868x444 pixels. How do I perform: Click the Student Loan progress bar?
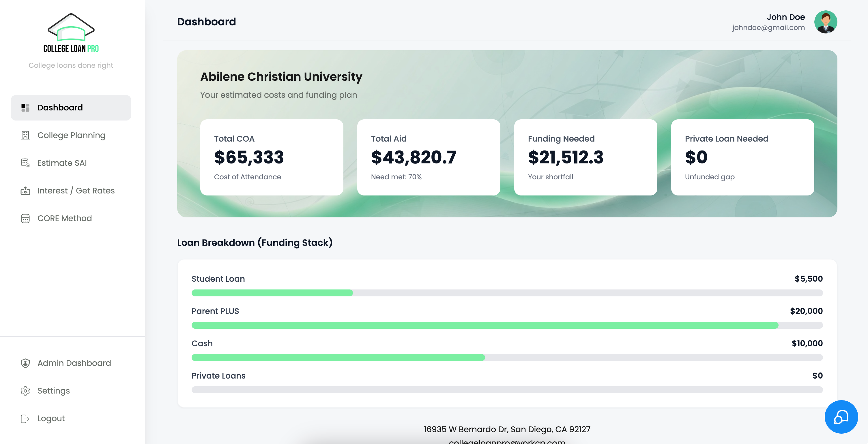(x=507, y=293)
